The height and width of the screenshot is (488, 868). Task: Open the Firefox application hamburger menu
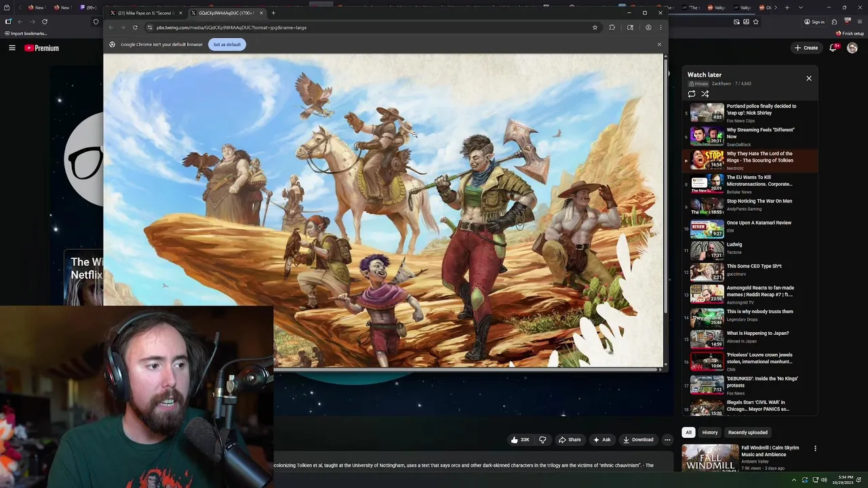pyautogui.click(x=859, y=22)
